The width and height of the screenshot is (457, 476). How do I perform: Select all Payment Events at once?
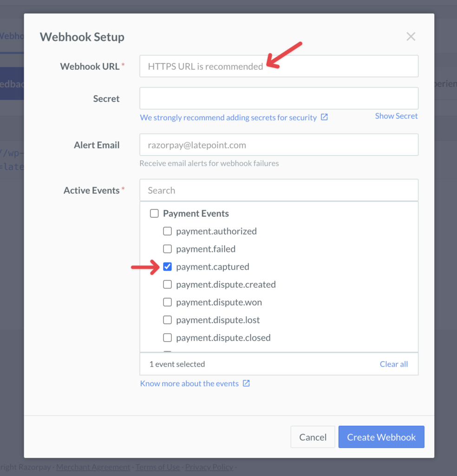154,213
